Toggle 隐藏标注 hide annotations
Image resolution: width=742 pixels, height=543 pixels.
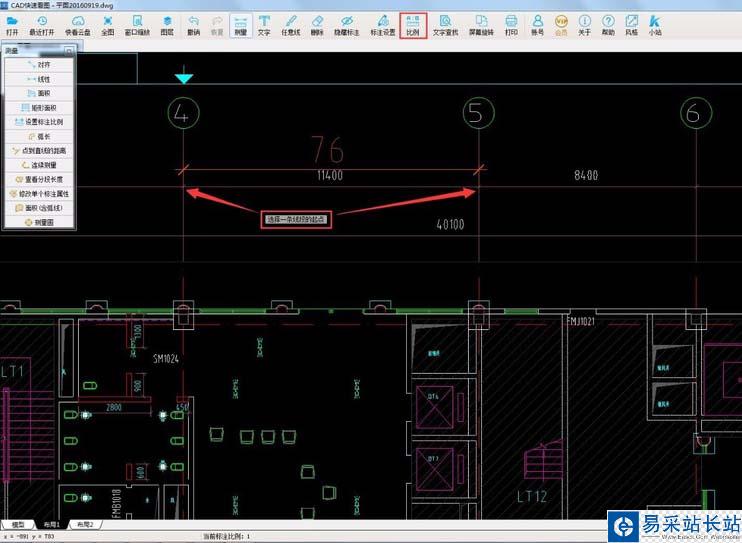[346, 24]
